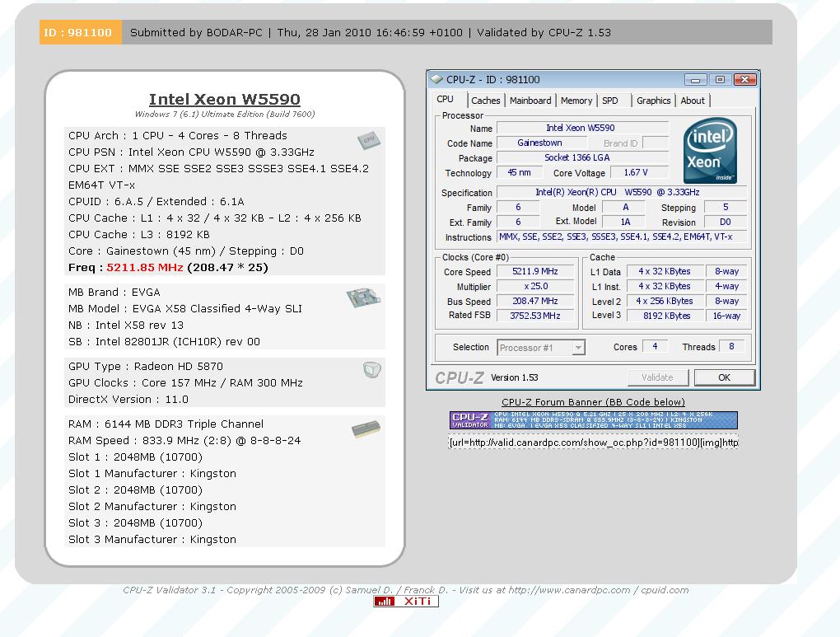Click the motherboard icon beside MB Brand
Viewport: 840px width, 637px height.
tap(363, 297)
